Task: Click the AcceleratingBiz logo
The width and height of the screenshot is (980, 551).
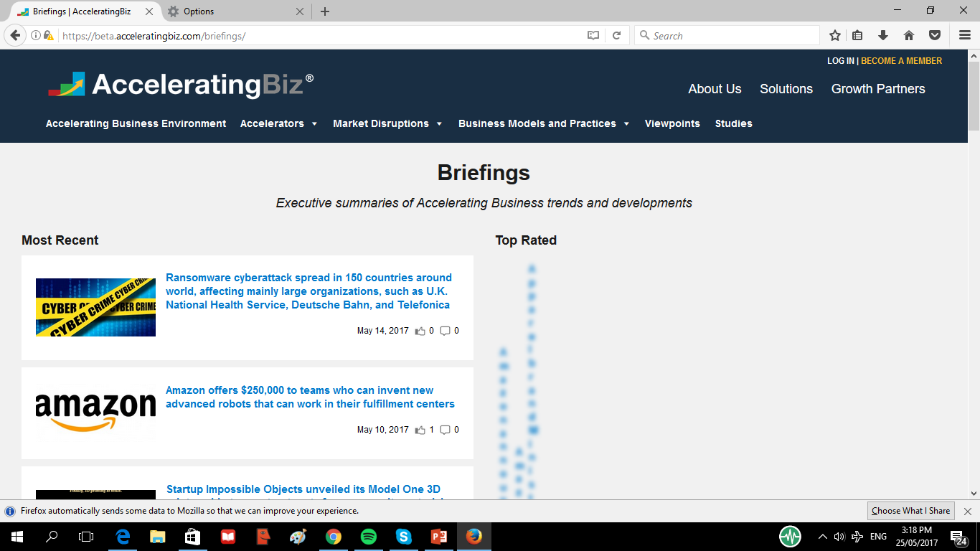Action: [181, 85]
